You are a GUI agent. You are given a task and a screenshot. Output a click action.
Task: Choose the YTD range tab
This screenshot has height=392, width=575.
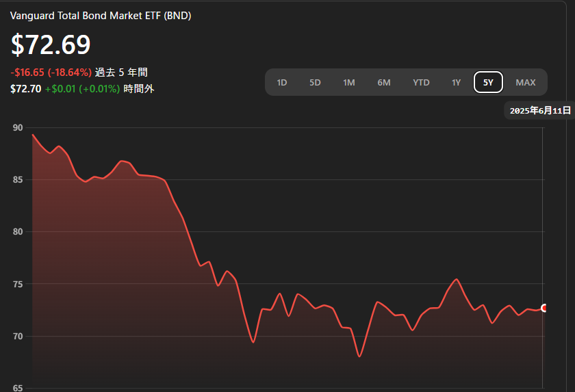point(421,82)
